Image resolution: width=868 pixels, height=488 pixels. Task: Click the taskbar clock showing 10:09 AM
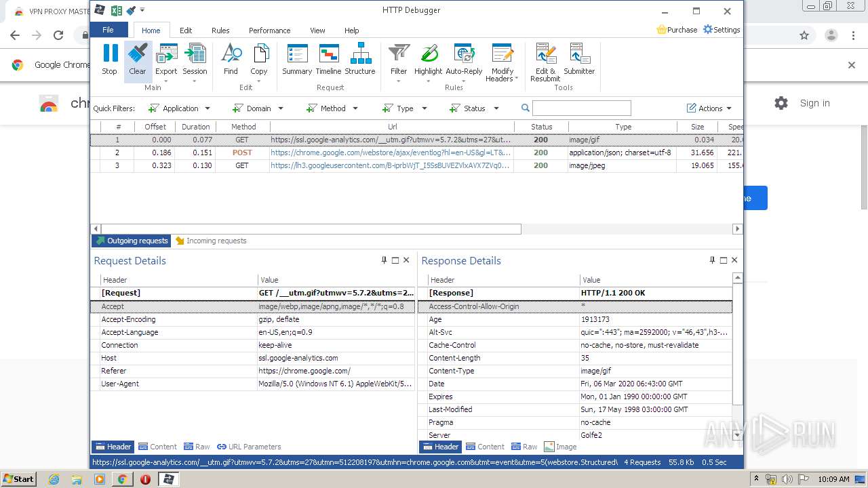tap(833, 479)
